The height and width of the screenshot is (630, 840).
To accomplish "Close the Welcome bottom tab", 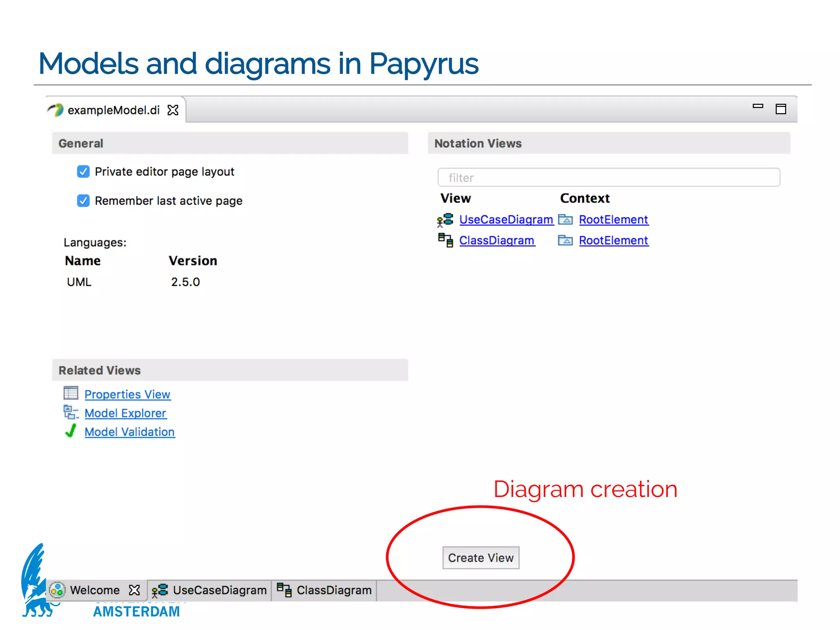I will point(134,590).
